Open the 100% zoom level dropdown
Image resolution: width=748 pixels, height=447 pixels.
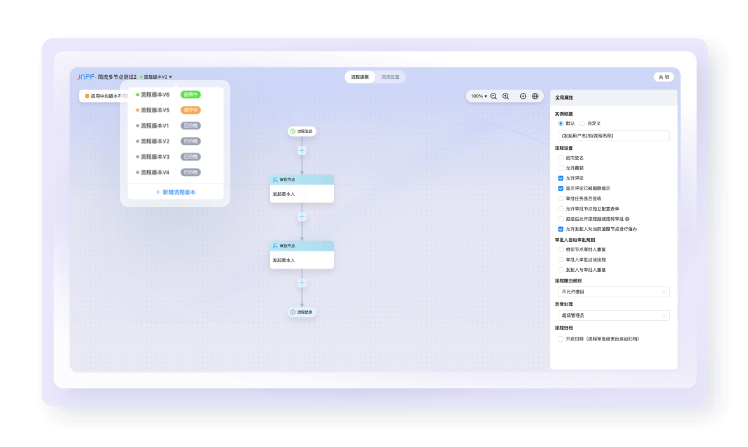479,96
